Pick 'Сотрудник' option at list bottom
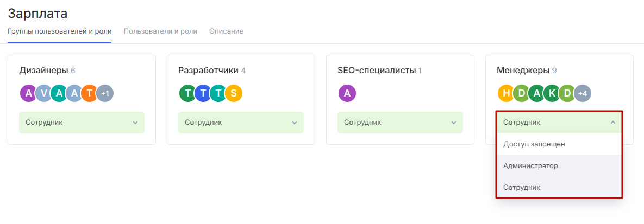The width and height of the screenshot is (644, 224). click(x=522, y=187)
